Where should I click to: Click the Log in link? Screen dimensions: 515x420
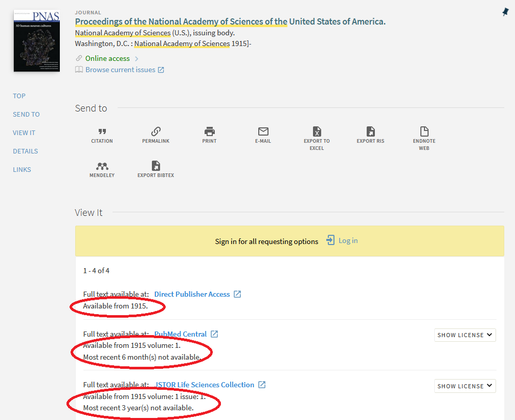[348, 240]
